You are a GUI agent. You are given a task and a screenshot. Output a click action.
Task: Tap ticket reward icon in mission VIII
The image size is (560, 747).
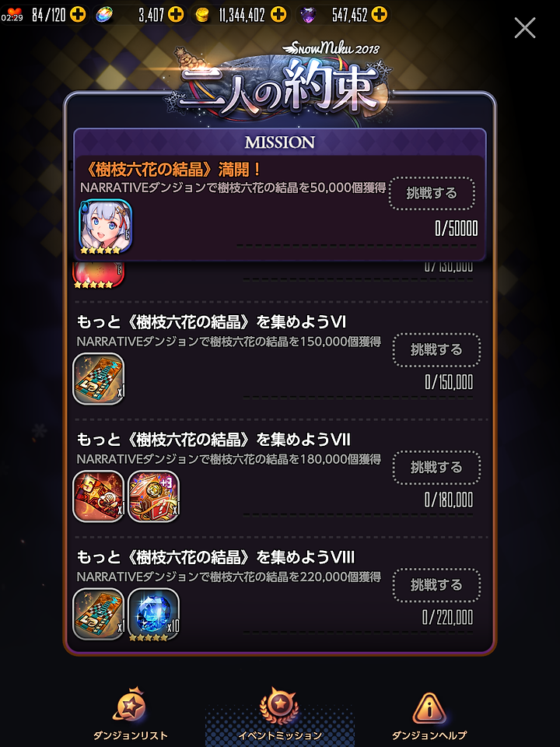99,614
